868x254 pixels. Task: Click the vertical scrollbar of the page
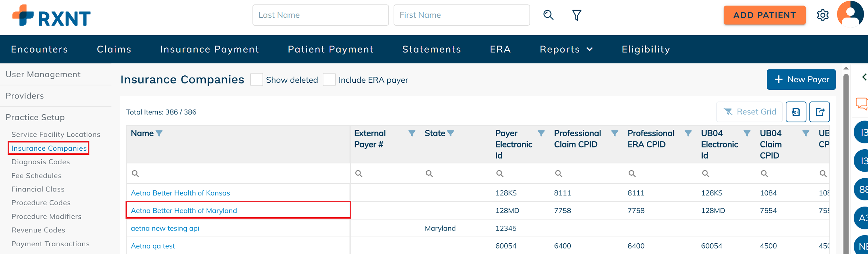coord(846,162)
